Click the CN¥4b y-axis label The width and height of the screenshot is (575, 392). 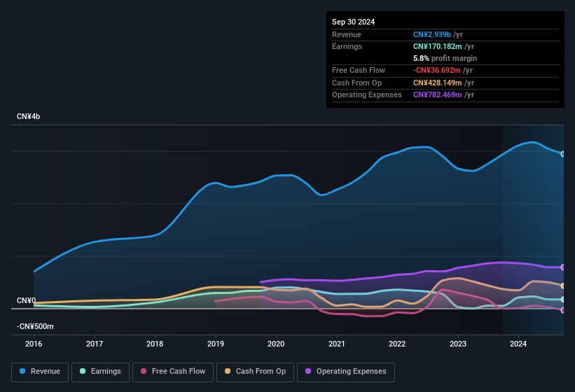pyautogui.click(x=28, y=116)
